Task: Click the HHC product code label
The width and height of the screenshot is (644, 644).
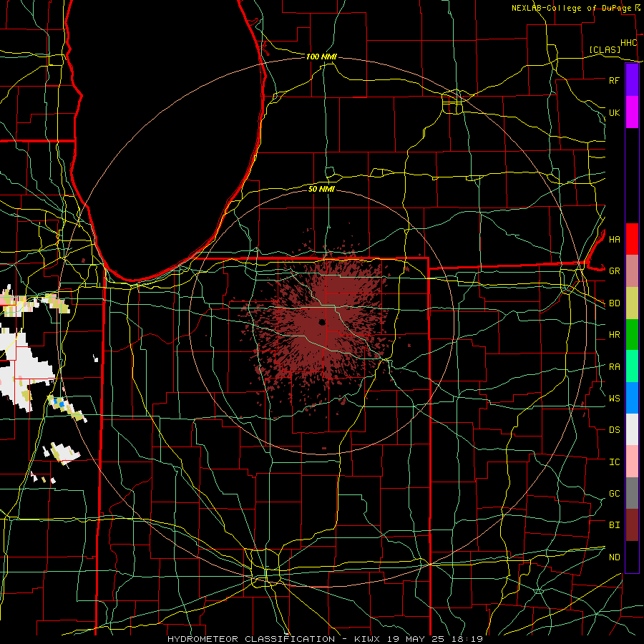Action: point(629,42)
